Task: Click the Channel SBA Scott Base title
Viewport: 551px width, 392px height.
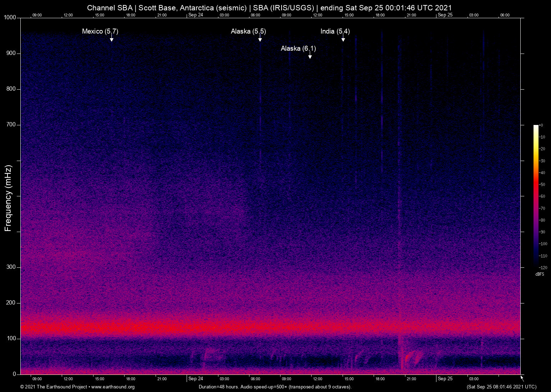Action: [x=269, y=8]
